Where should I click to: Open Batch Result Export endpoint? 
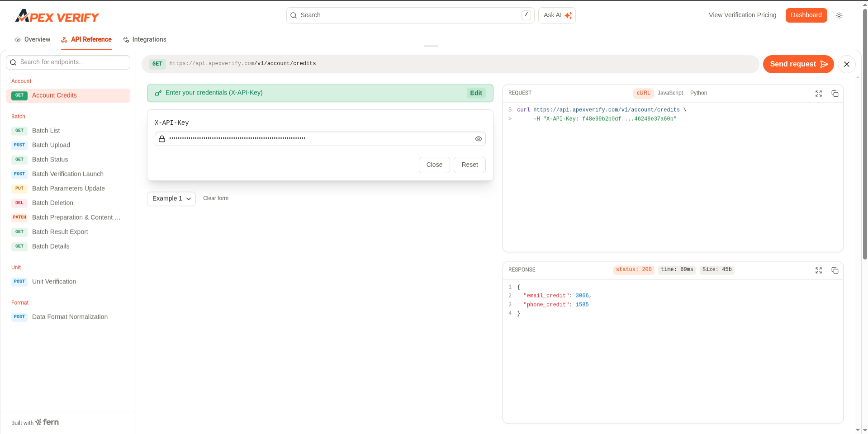tap(68, 232)
